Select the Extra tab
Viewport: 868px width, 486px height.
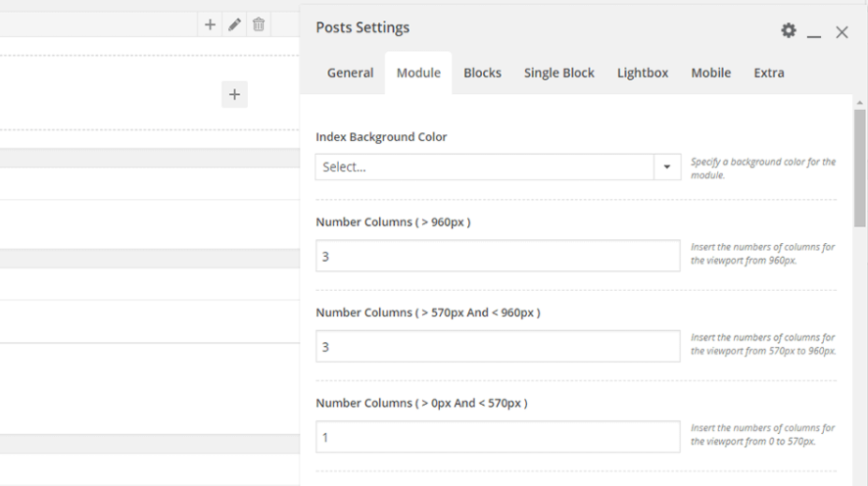(x=769, y=73)
